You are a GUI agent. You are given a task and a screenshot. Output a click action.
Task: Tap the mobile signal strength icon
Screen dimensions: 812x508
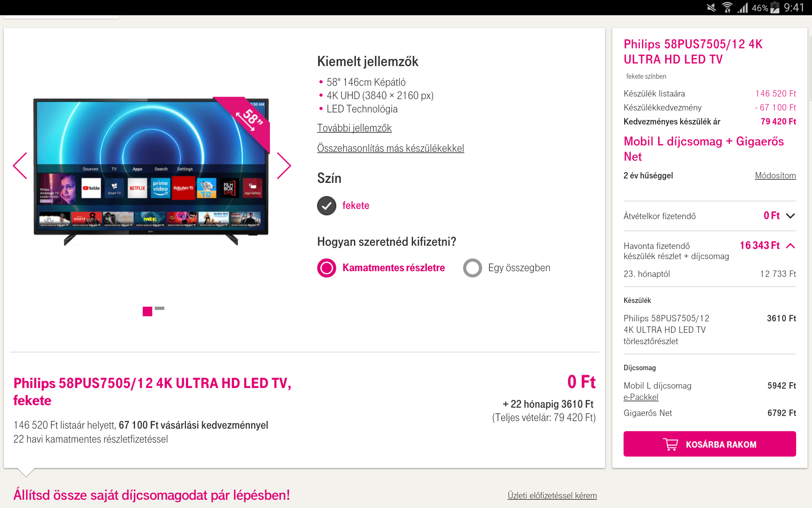(743, 7)
